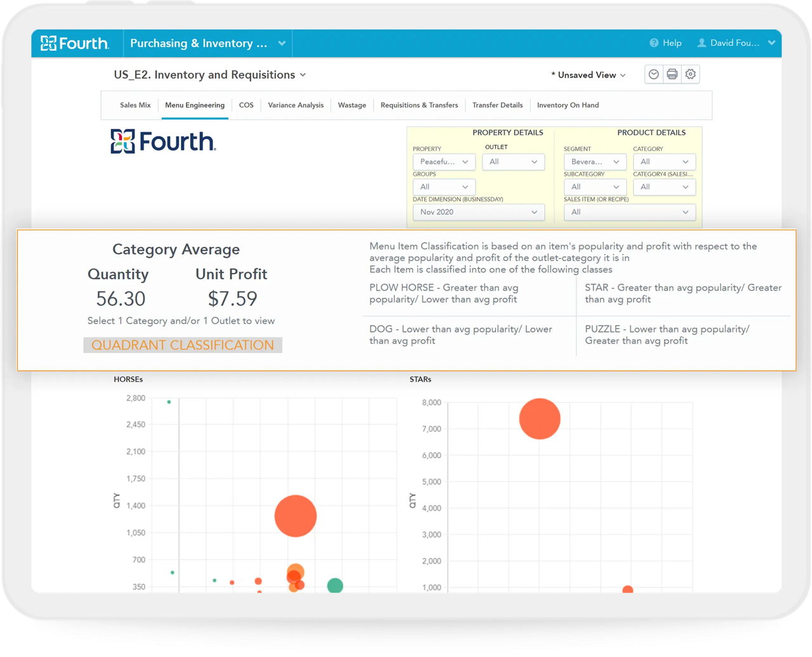Click the Help question mark icon
The width and height of the screenshot is (812, 657).
654,43
